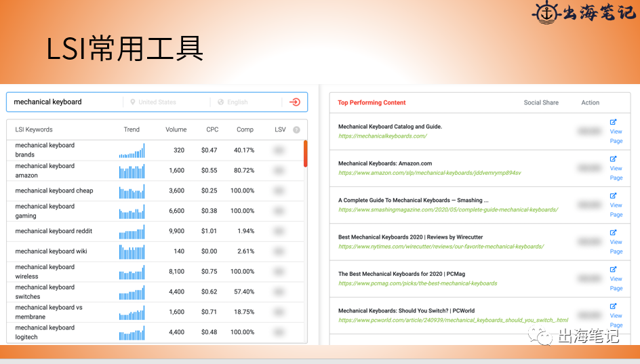The width and height of the screenshot is (640, 364).
Task: Click the 80.72% competition value
Action: click(244, 171)
